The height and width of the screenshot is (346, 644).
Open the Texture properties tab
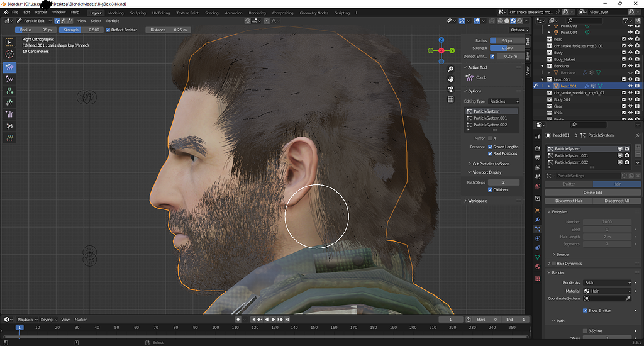[538, 279]
